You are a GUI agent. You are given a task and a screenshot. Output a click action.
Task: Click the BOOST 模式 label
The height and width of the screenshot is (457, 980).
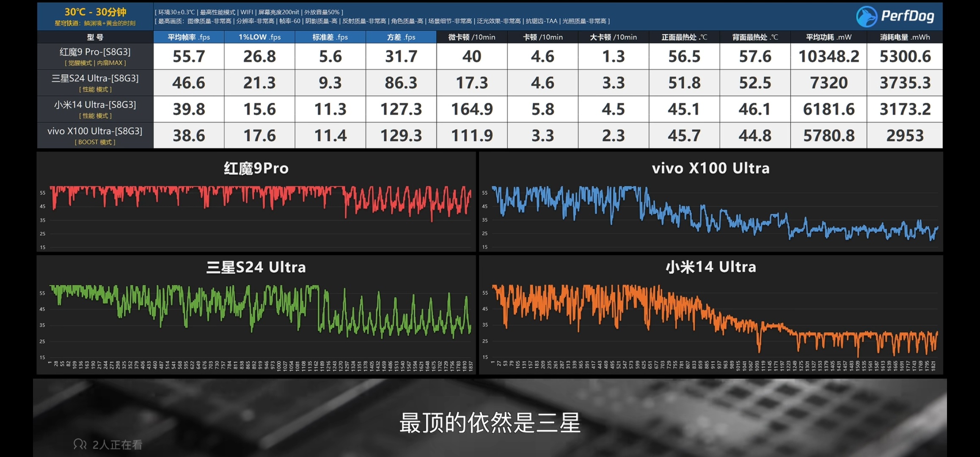(95, 142)
